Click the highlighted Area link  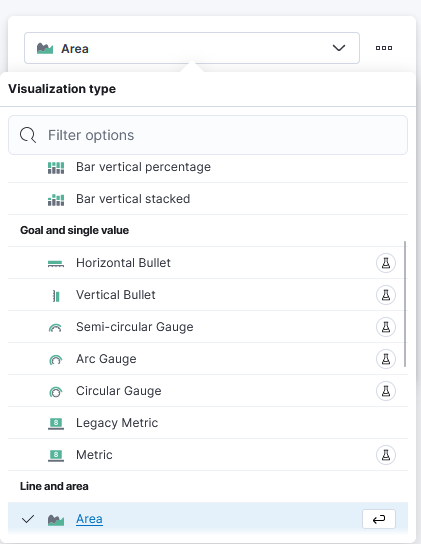click(x=89, y=519)
